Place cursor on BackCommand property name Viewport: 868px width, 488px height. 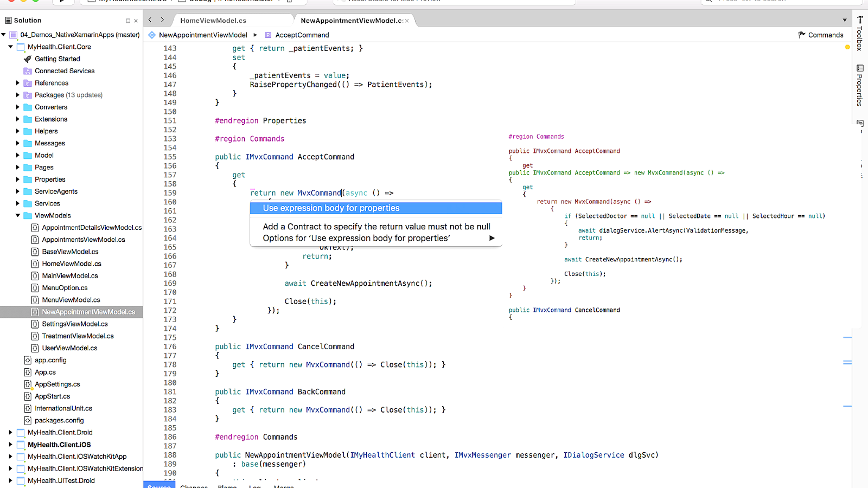[x=322, y=391]
